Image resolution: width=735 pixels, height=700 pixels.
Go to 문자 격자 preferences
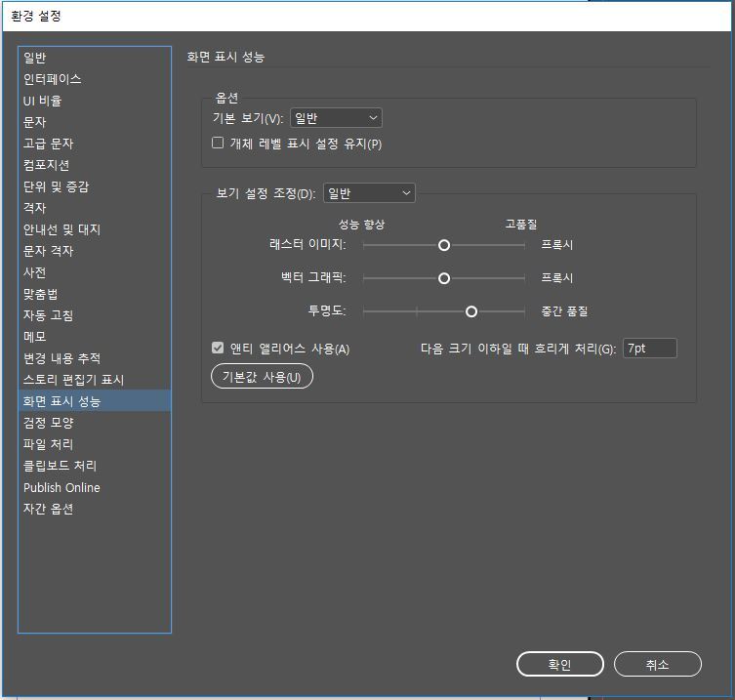coord(95,251)
